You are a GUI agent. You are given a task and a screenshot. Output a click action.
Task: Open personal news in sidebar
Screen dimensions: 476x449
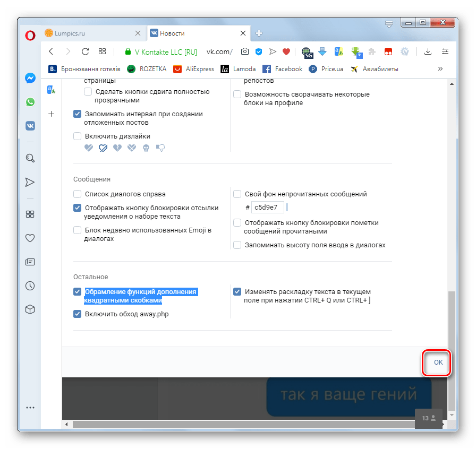coord(30,262)
